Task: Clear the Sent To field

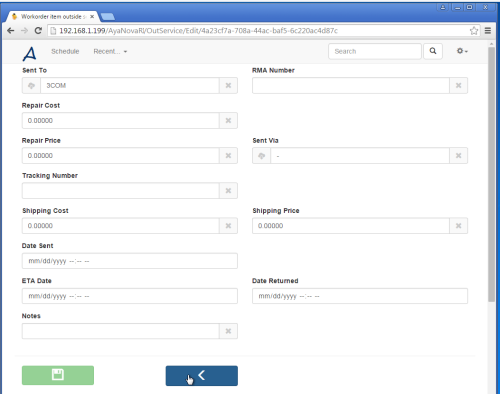Action: [228, 86]
